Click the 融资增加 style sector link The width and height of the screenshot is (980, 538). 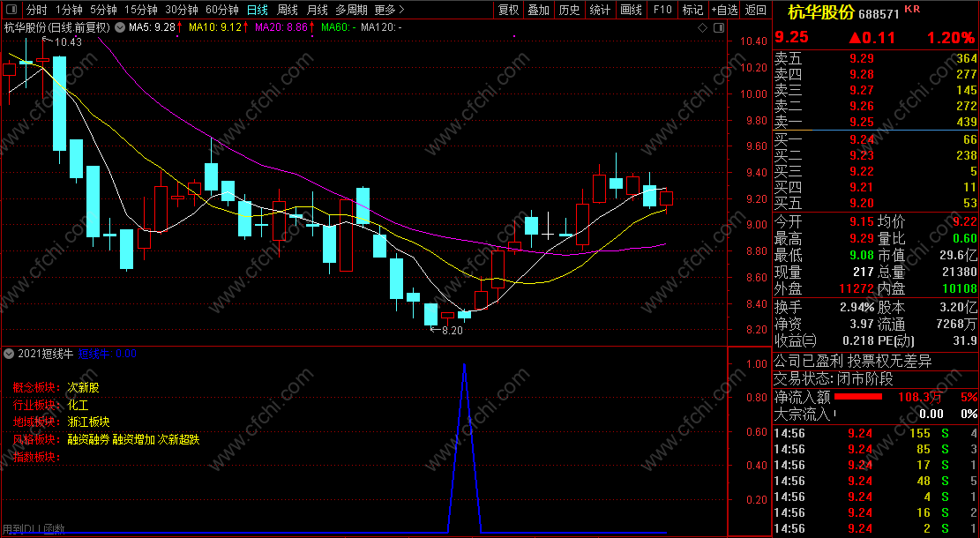pyautogui.click(x=133, y=439)
